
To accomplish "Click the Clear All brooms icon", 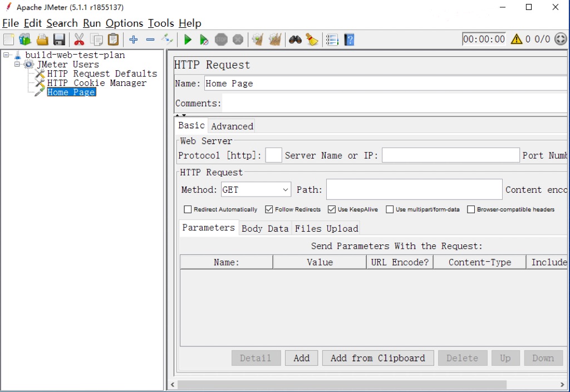I will point(275,40).
